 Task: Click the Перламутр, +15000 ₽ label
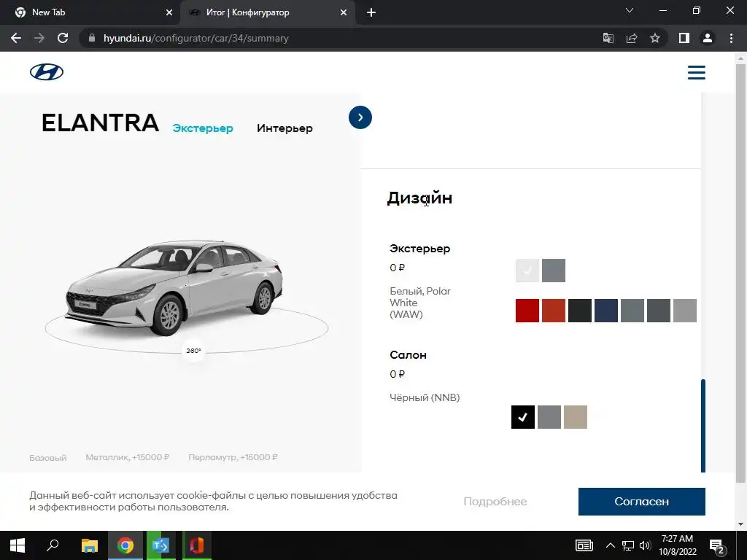point(233,457)
